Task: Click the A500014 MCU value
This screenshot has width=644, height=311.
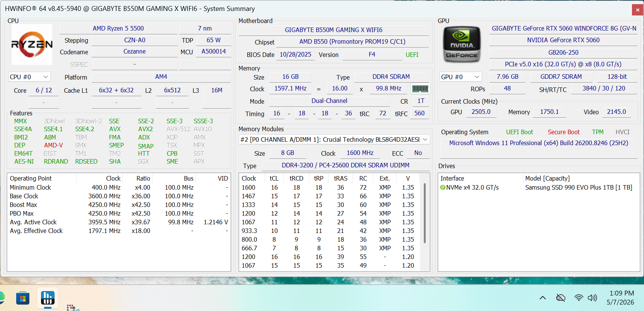Action: tap(213, 51)
